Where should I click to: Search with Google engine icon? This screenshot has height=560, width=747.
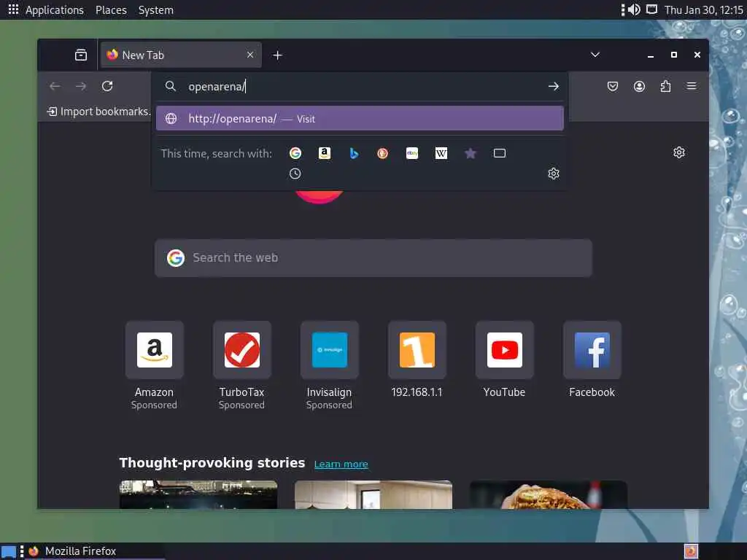(295, 153)
